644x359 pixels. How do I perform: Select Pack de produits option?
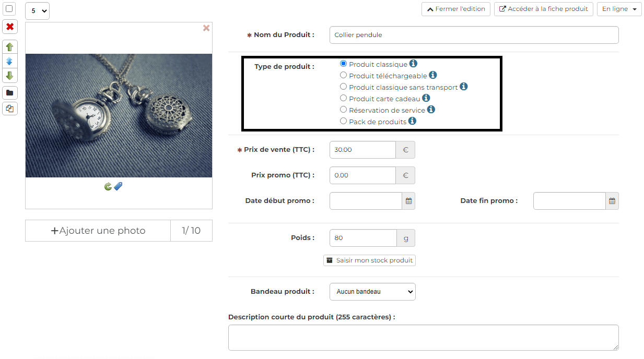344,121
